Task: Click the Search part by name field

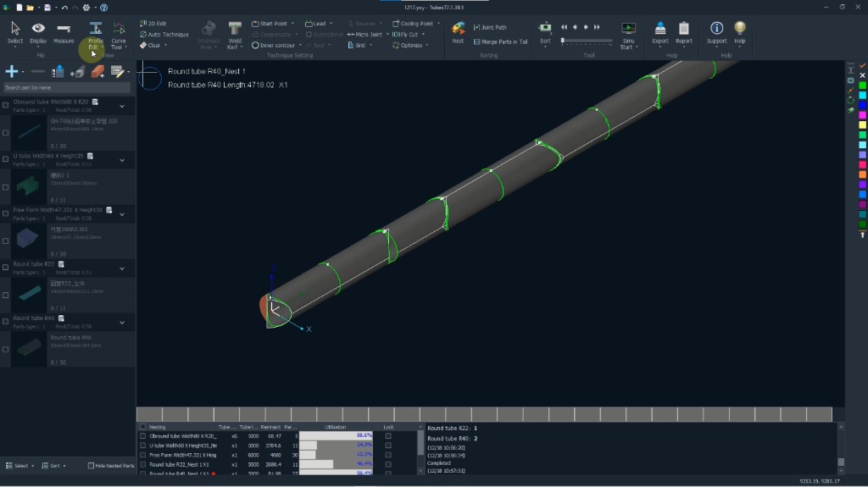Action: (66, 87)
